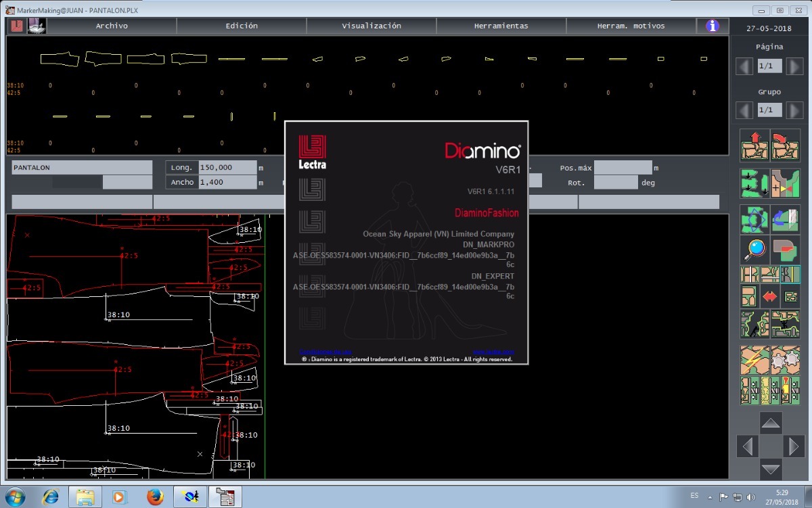Select the red curved-arrow return-pieces tool
The width and height of the screenshot is (812, 508).
click(x=785, y=145)
